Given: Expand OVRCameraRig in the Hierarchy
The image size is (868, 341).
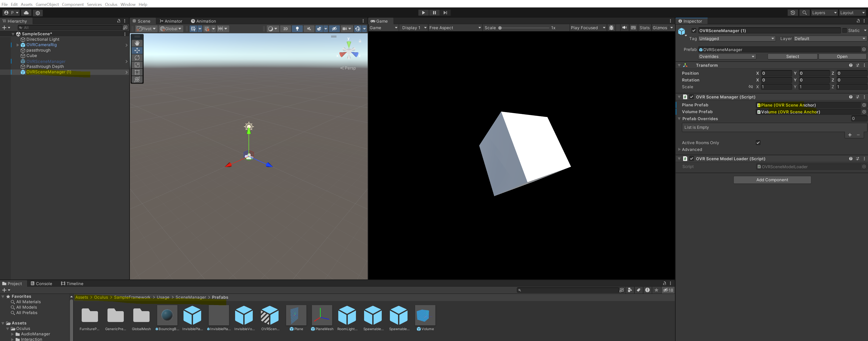Looking at the screenshot, I should pos(18,45).
